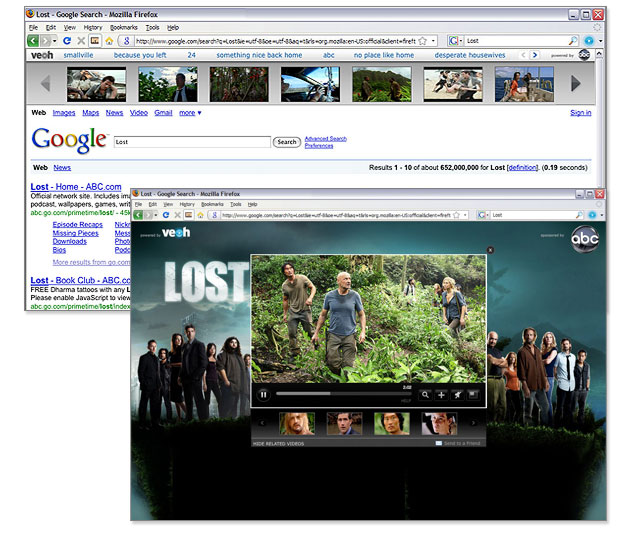Click plus icon in video player controls
Screen dimensions: 623x558
[x=441, y=395]
